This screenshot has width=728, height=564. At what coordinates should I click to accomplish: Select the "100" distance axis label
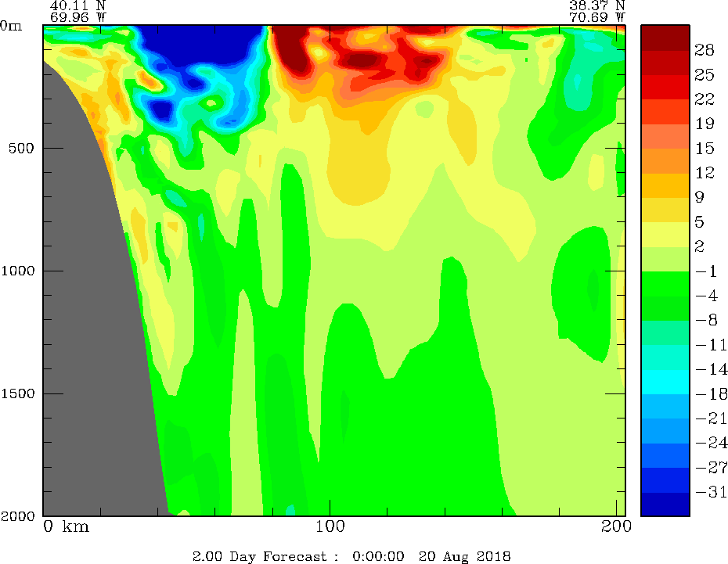coord(330,526)
